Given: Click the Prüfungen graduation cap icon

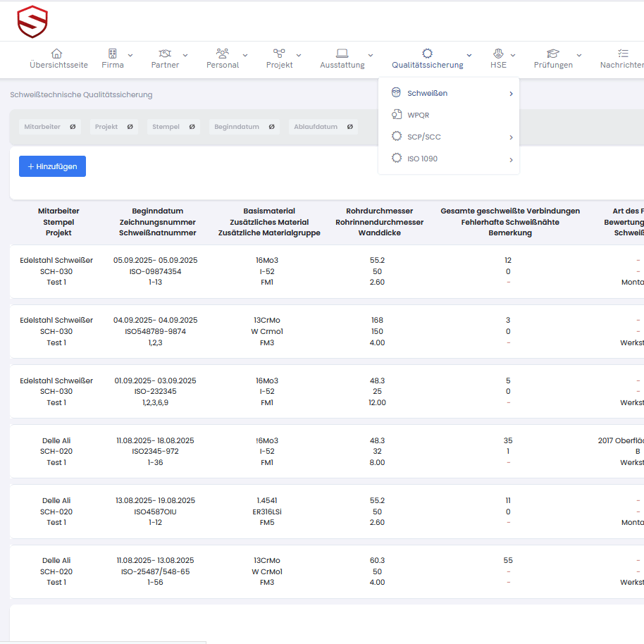Looking at the screenshot, I should [x=553, y=54].
